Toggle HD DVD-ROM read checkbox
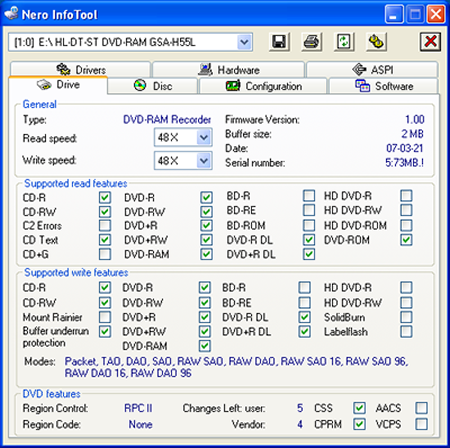This screenshot has height=448, width=450. point(406,226)
